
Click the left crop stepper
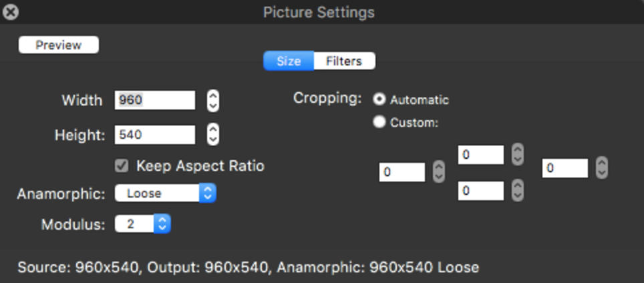438,172
